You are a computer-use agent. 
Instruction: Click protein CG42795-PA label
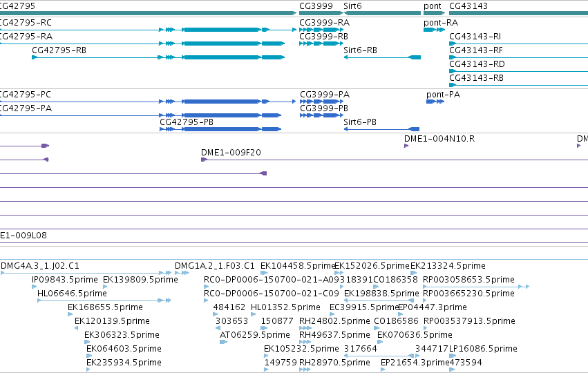tap(26, 108)
